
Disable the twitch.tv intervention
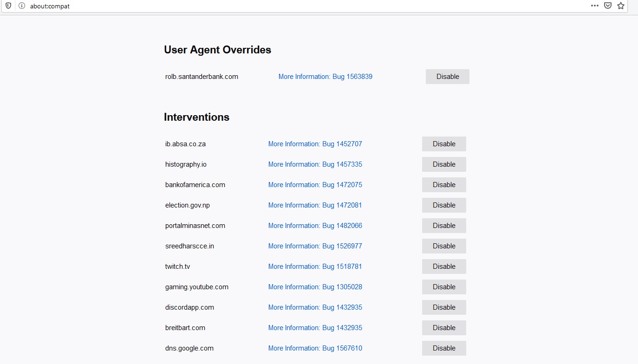coord(444,266)
